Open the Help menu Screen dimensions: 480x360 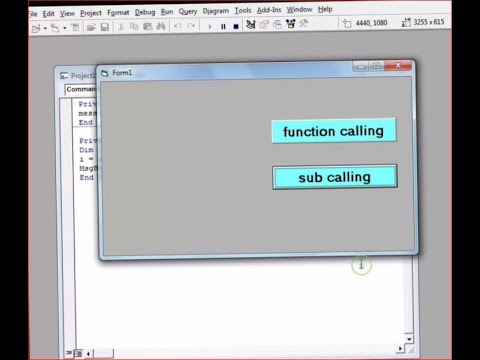click(x=325, y=9)
